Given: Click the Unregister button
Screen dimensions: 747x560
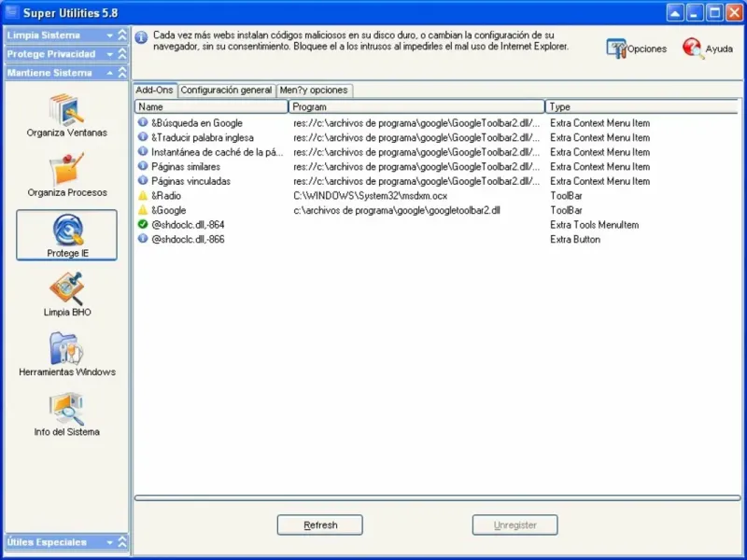Looking at the screenshot, I should [x=515, y=525].
